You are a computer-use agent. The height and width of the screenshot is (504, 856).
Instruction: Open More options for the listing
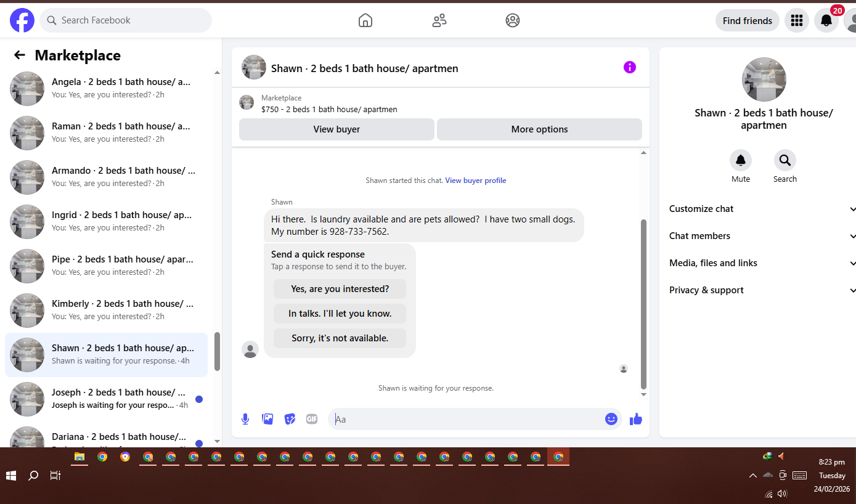point(539,129)
